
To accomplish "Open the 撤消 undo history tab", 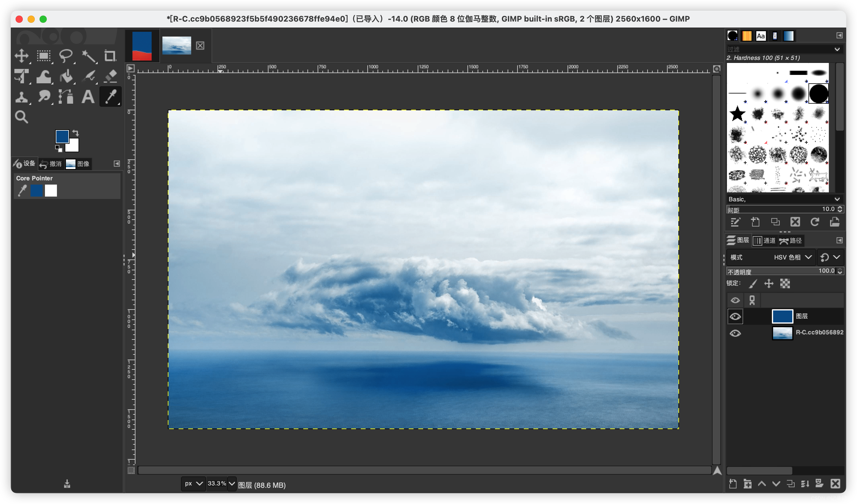I will (x=51, y=164).
